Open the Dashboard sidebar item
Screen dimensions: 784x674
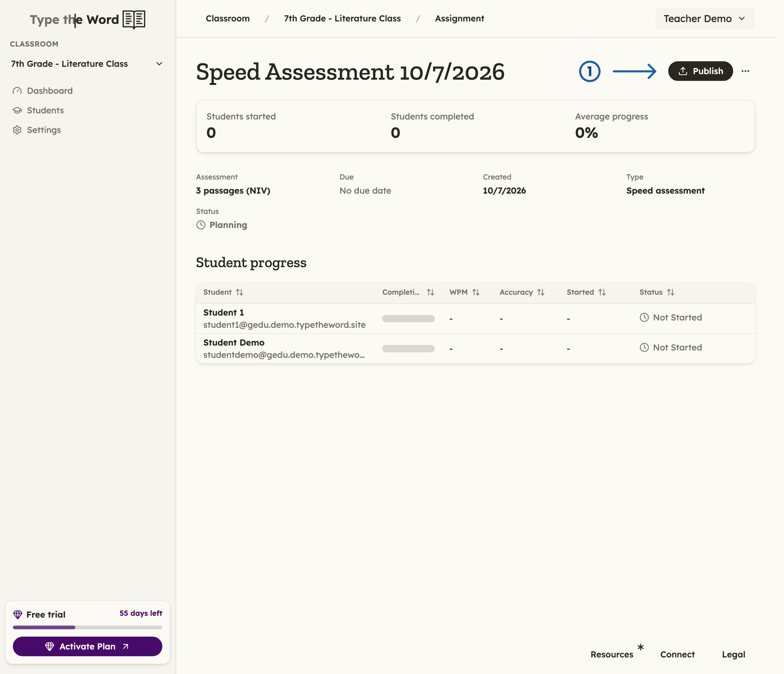50,91
